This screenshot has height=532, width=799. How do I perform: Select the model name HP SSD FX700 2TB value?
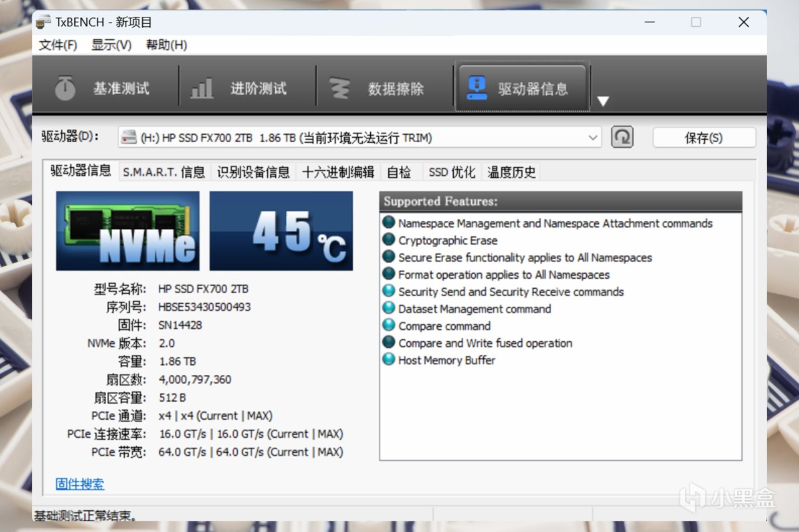pos(203,289)
